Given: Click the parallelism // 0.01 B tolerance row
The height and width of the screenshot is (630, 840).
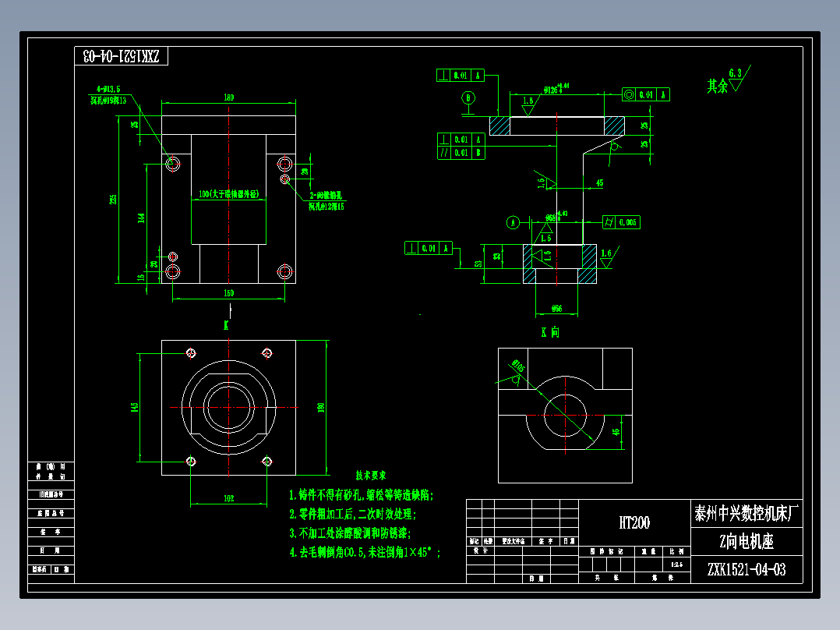Looking at the screenshot, I should [461, 153].
